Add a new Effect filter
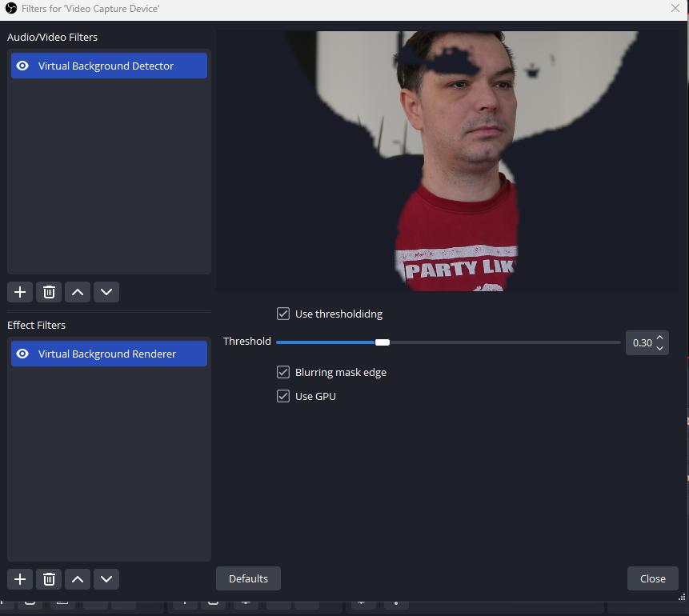The image size is (689, 616). click(x=20, y=579)
